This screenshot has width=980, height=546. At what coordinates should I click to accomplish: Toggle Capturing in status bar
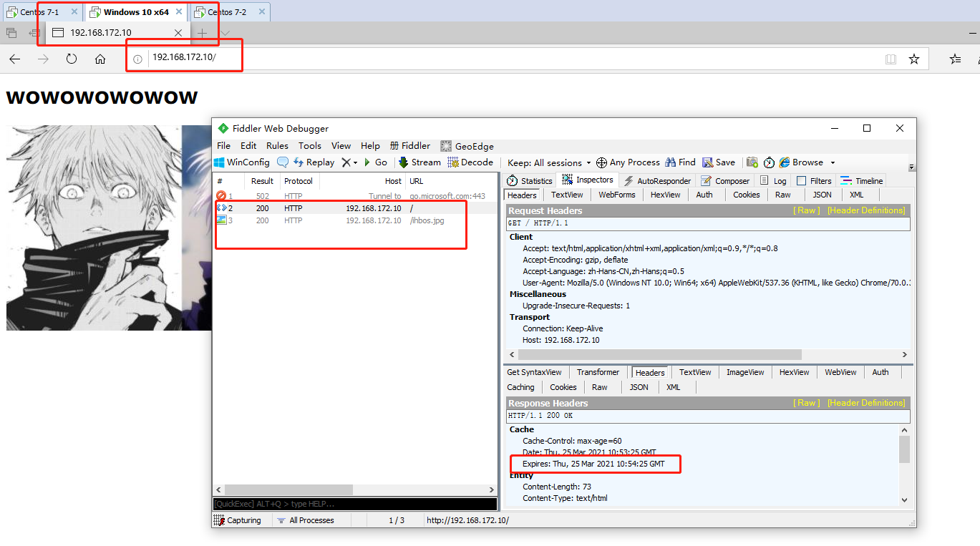(238, 520)
